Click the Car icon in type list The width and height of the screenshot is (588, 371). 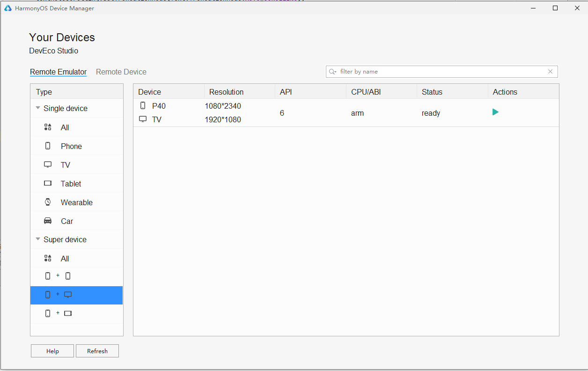click(48, 221)
